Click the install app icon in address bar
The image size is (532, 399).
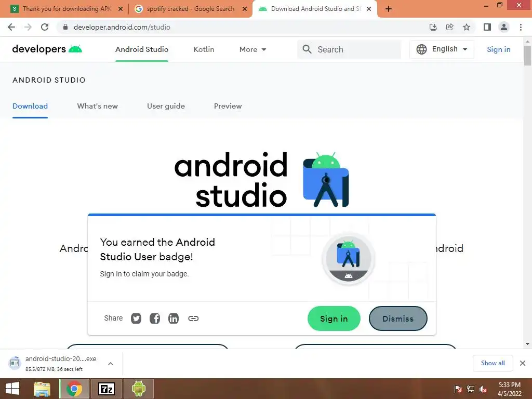pos(433,27)
